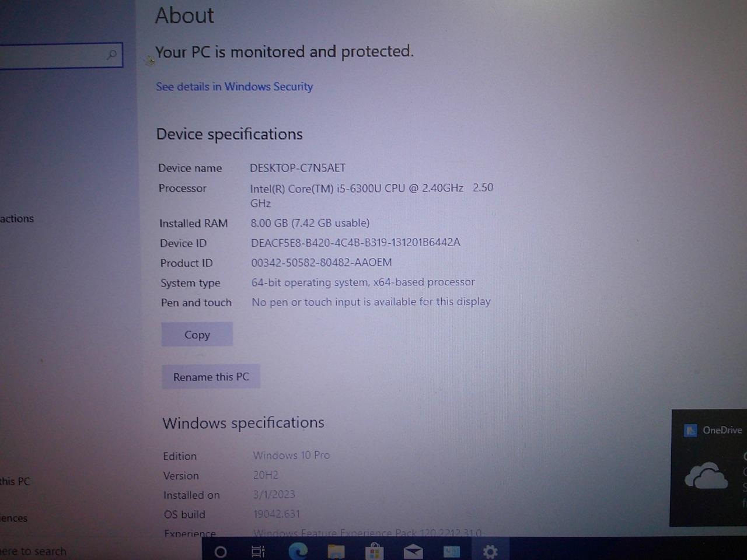Open File Explorer from the taskbar
The width and height of the screenshot is (747, 560).
(x=336, y=551)
